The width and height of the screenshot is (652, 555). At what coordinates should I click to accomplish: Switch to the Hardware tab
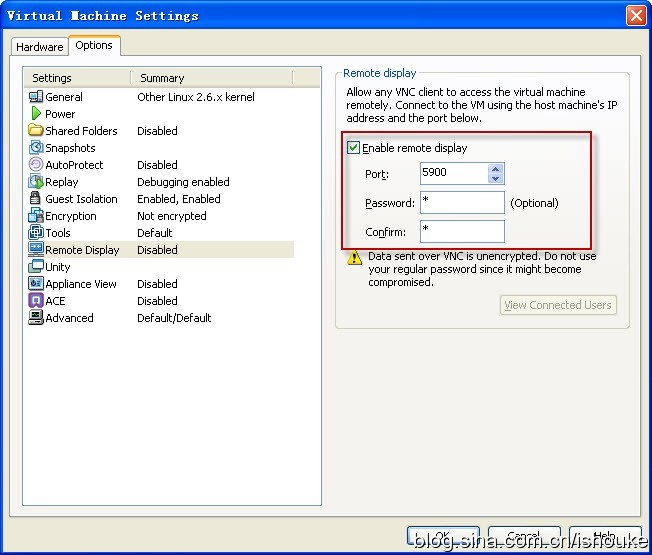click(40, 47)
